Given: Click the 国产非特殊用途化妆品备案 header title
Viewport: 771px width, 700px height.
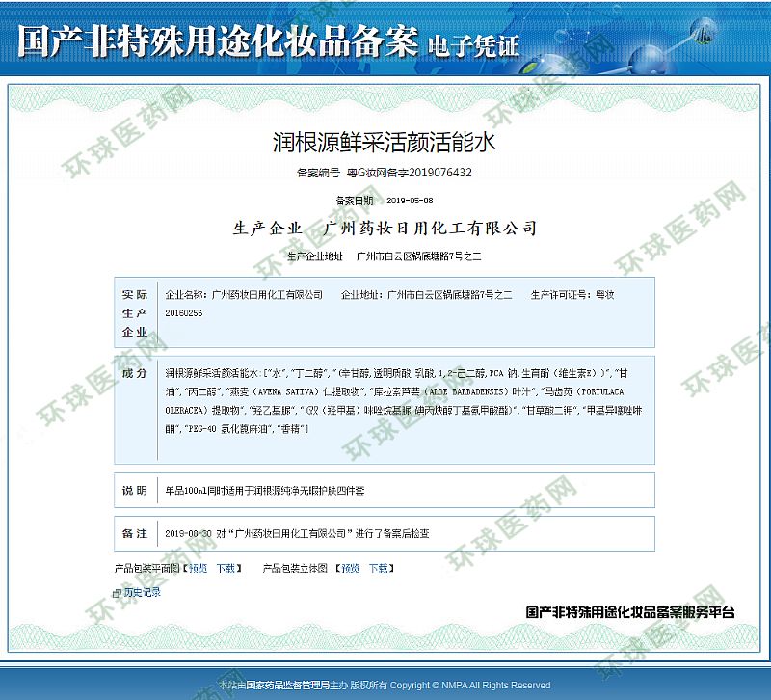Looking at the screenshot, I should click(218, 41).
